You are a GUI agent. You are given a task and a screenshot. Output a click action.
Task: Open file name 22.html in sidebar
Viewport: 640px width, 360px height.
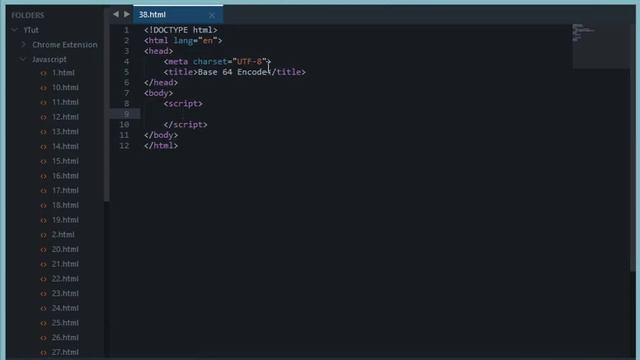pyautogui.click(x=65, y=279)
